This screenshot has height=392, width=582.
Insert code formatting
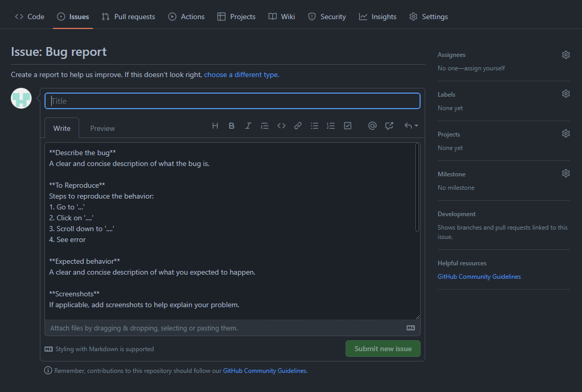(x=281, y=126)
